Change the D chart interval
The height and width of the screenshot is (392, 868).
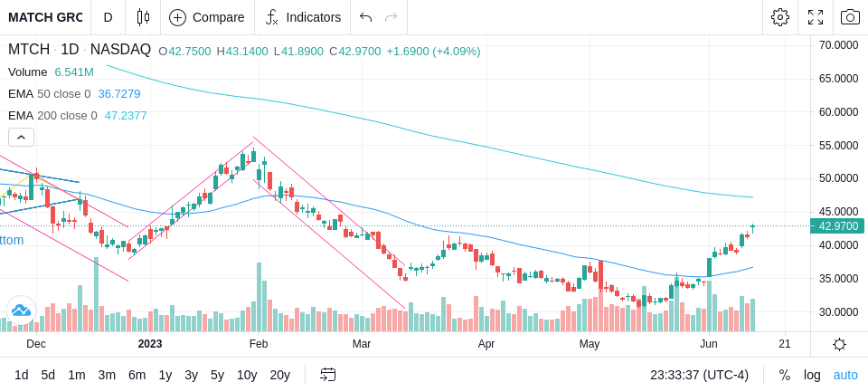pyautogui.click(x=108, y=17)
